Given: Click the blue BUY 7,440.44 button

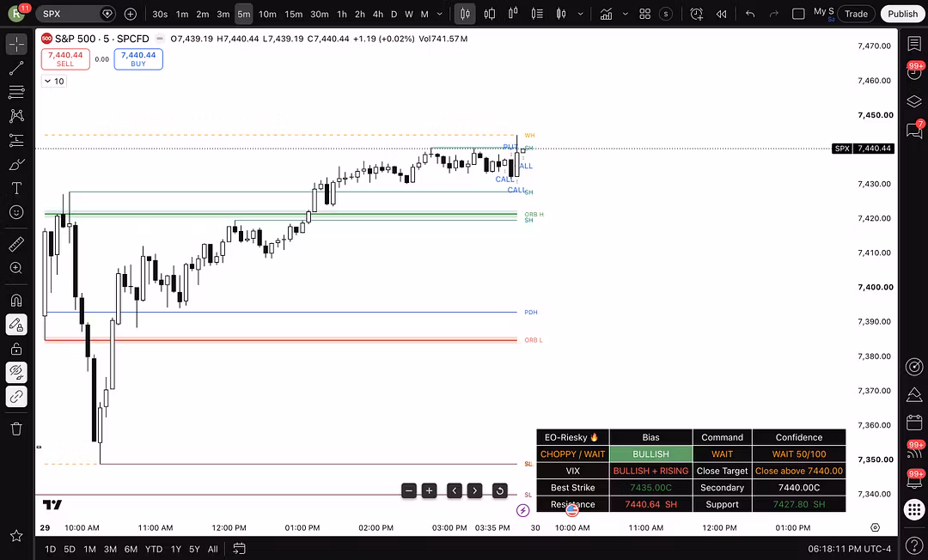Looking at the screenshot, I should [x=138, y=59].
